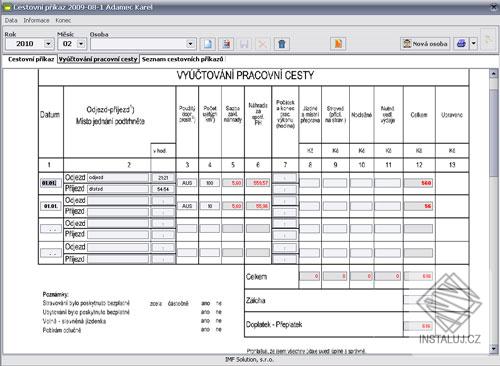
Task: Click the arrival time field 54:54
Action: point(163,189)
